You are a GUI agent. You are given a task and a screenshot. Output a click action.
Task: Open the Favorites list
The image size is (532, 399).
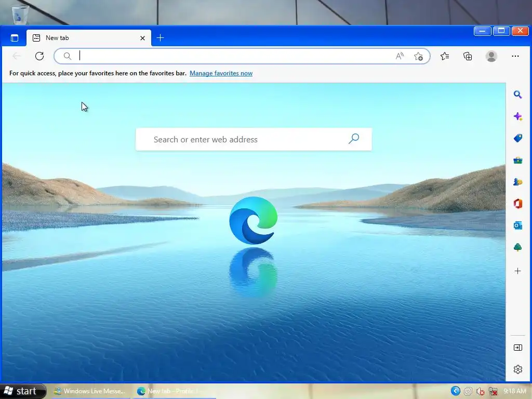(445, 56)
